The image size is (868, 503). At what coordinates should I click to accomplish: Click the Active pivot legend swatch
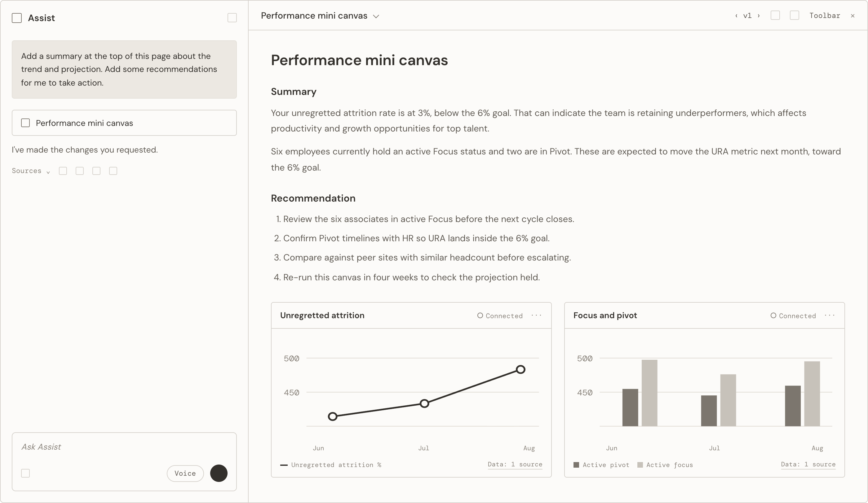(576, 465)
